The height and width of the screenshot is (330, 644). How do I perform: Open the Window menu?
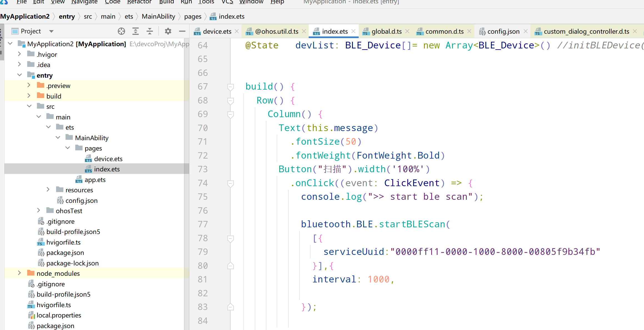point(251,2)
